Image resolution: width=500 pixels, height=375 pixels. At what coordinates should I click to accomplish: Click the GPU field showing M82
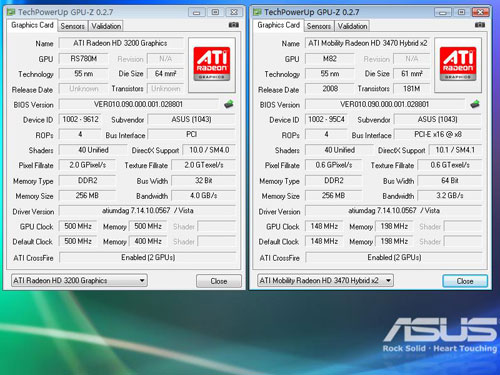pyautogui.click(x=329, y=59)
